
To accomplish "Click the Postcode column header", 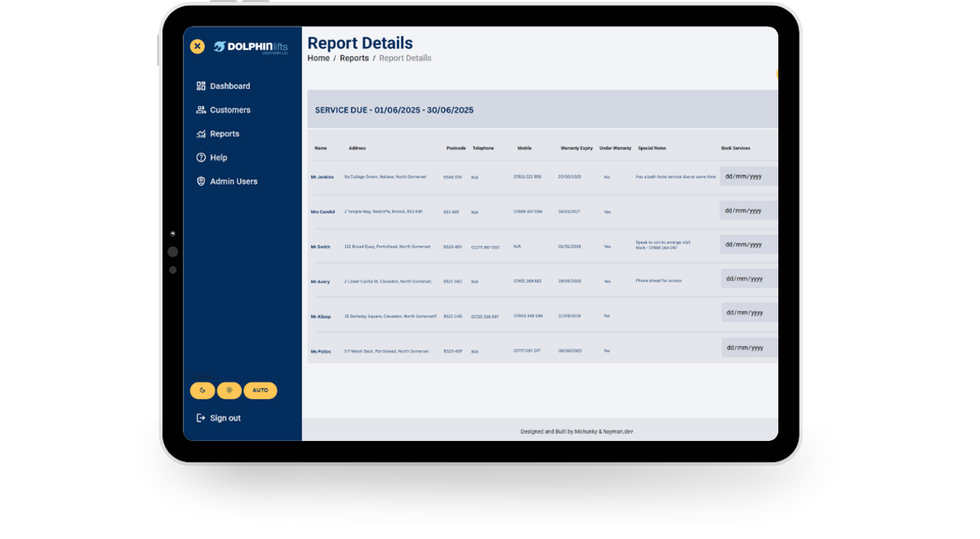I will click(456, 149).
